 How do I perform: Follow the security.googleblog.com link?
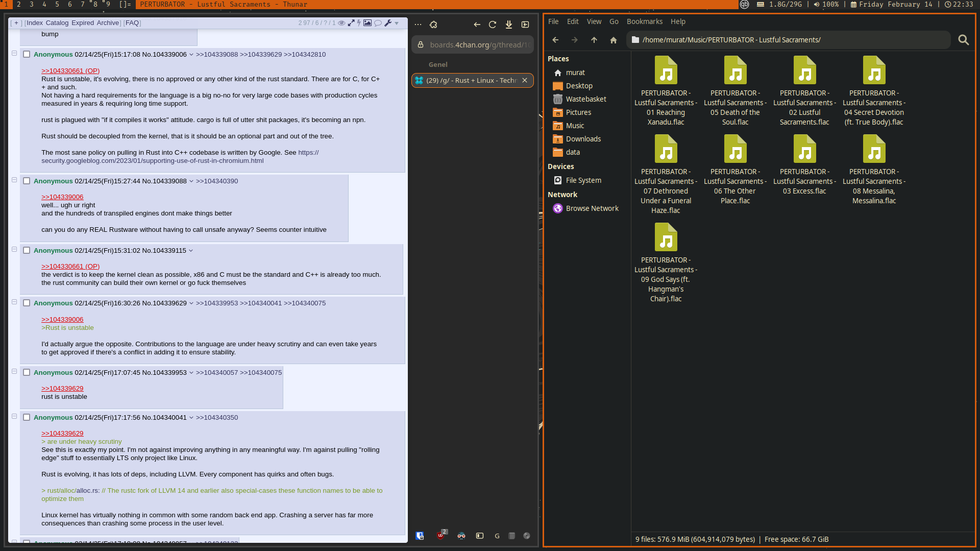point(153,160)
